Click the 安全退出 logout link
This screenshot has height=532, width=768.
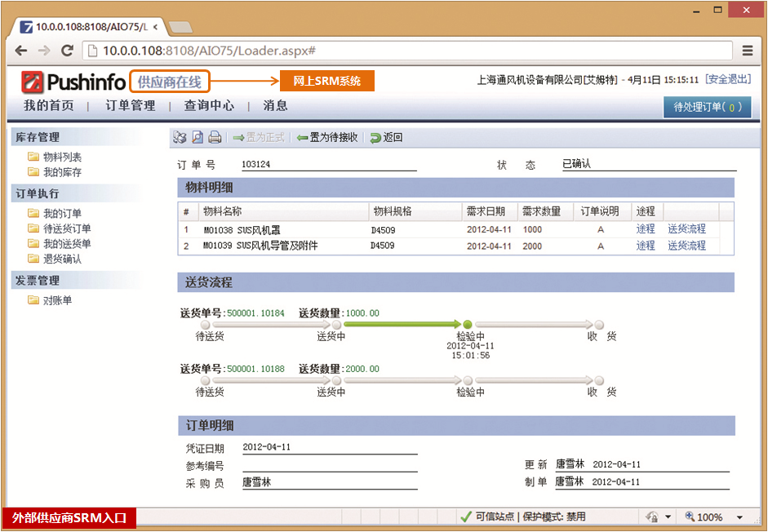[728, 79]
